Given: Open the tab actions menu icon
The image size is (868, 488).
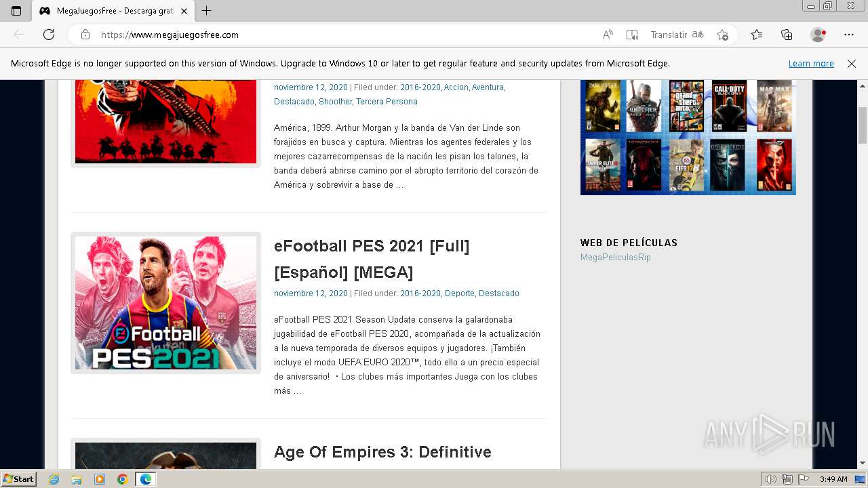Looking at the screenshot, I should tap(16, 11).
